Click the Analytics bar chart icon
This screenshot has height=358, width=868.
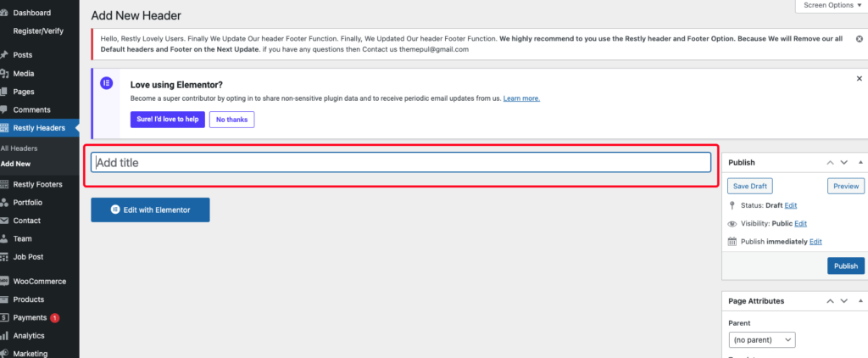pyautogui.click(x=5, y=335)
